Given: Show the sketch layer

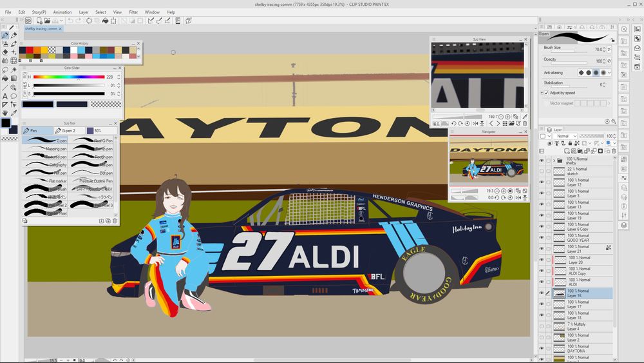Looking at the screenshot, I should 542,172.
